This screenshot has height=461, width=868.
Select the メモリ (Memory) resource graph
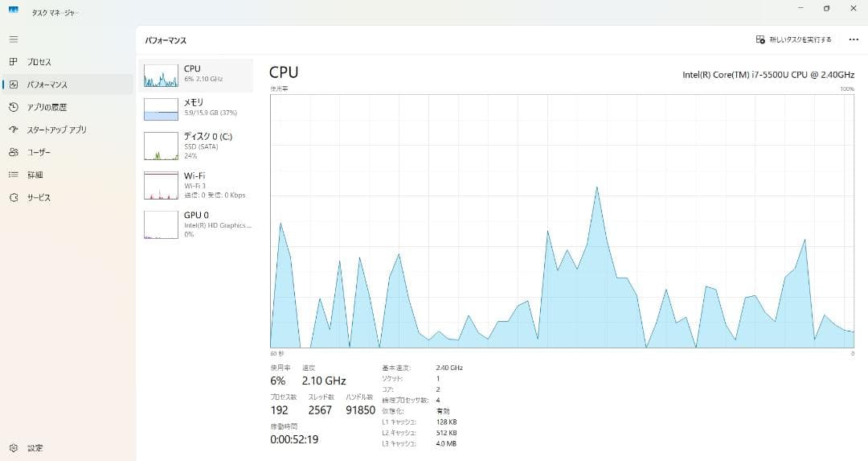(x=161, y=109)
